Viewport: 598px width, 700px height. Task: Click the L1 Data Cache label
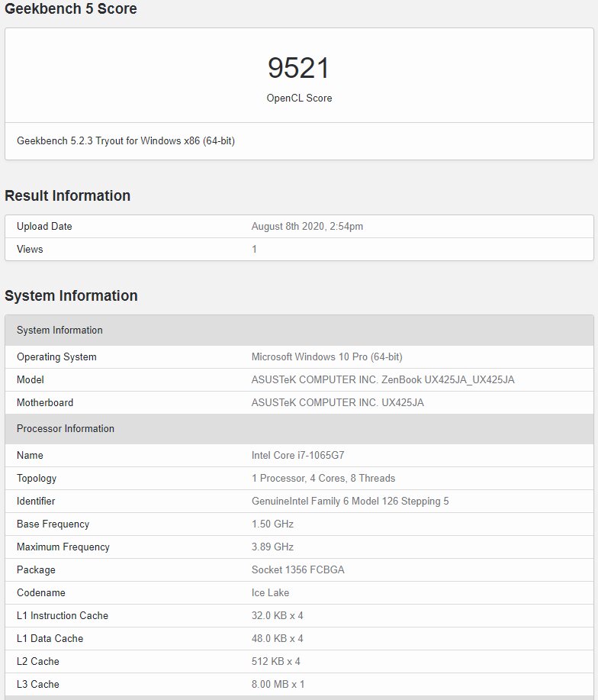coord(50,638)
